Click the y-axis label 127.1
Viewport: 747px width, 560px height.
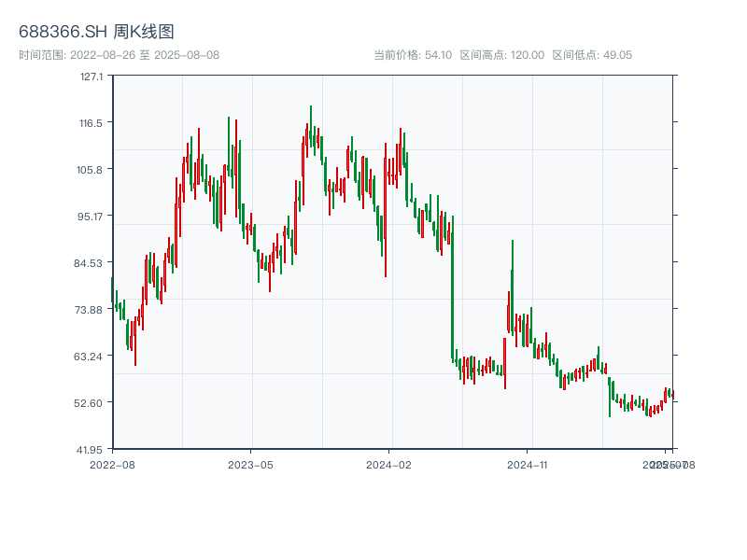[91, 77]
